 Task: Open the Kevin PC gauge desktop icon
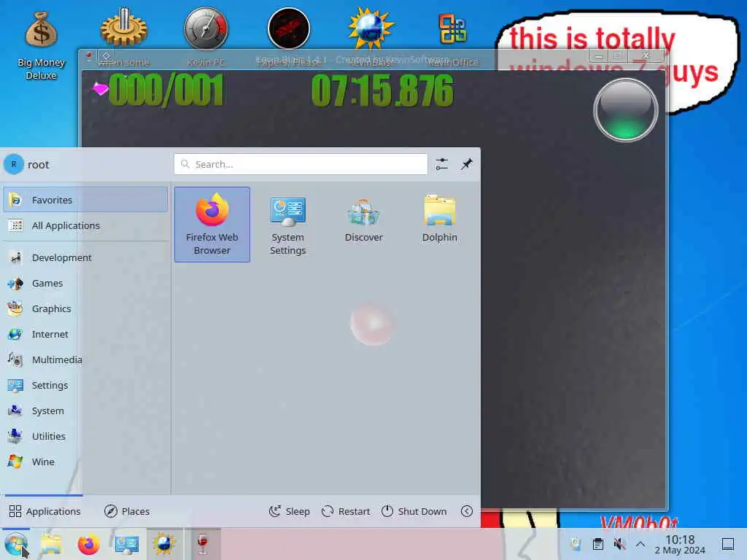206,36
